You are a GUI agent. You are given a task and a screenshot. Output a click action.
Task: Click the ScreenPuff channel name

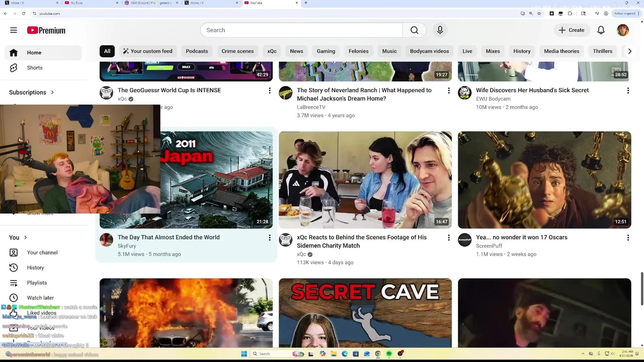489,246
